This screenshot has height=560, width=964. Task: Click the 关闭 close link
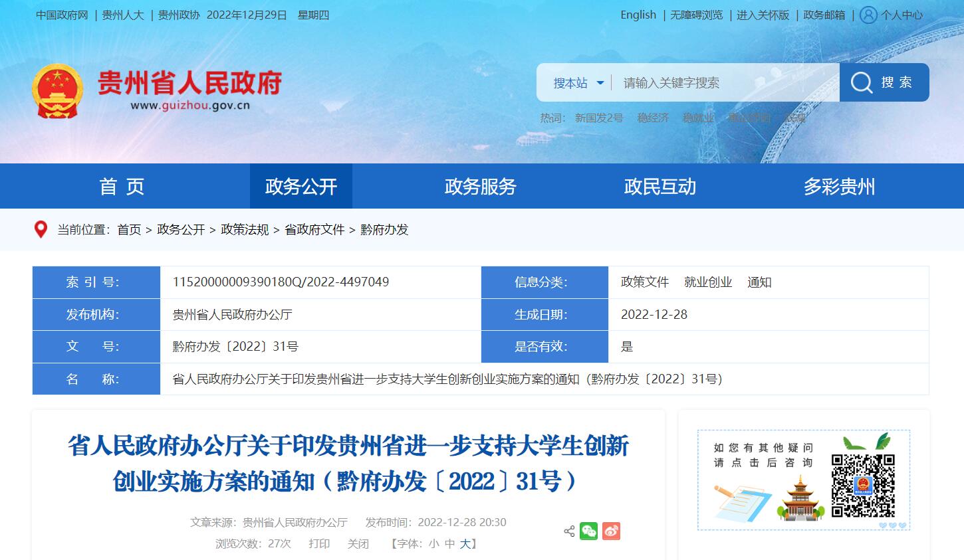[358, 543]
